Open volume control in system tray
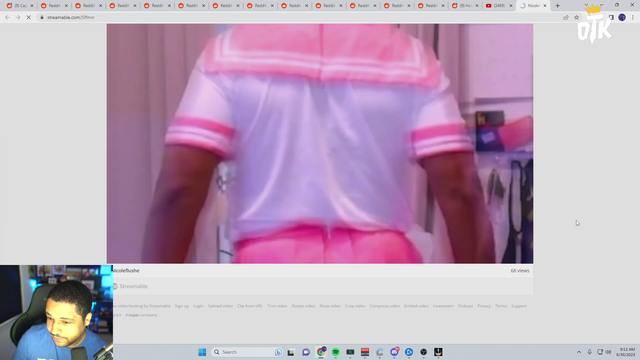 (x=608, y=352)
